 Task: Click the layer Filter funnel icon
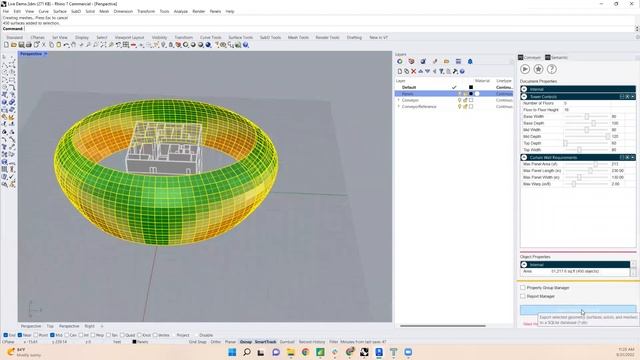coord(441,71)
